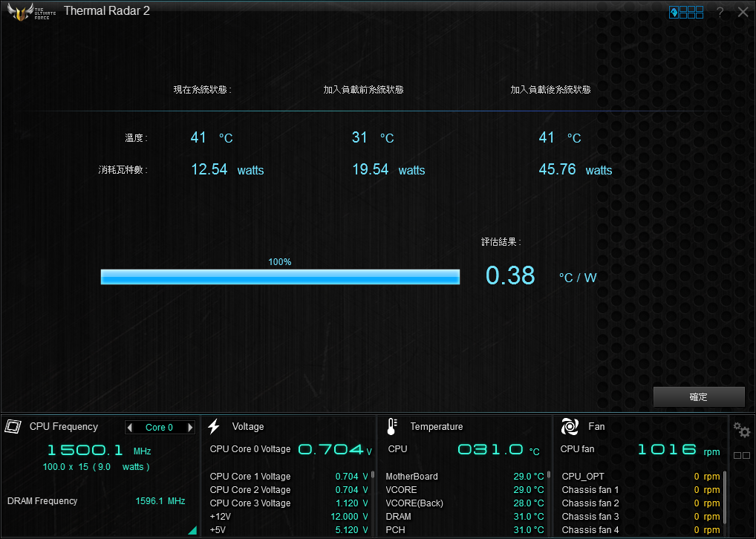Open the Core 0 selector
Screen dimensions: 756x539
click(160, 428)
